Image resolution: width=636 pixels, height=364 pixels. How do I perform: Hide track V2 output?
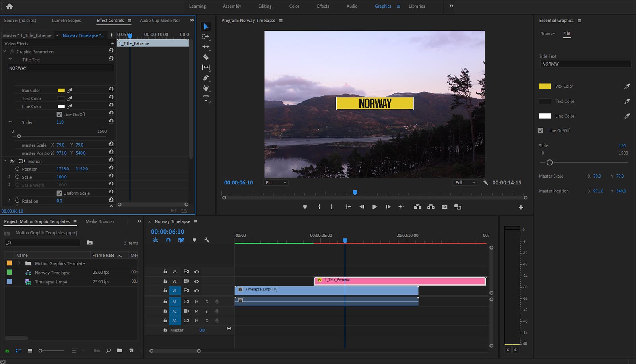[x=196, y=281]
